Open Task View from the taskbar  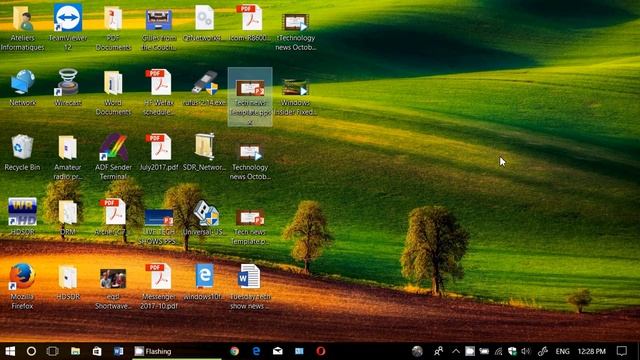point(53,351)
